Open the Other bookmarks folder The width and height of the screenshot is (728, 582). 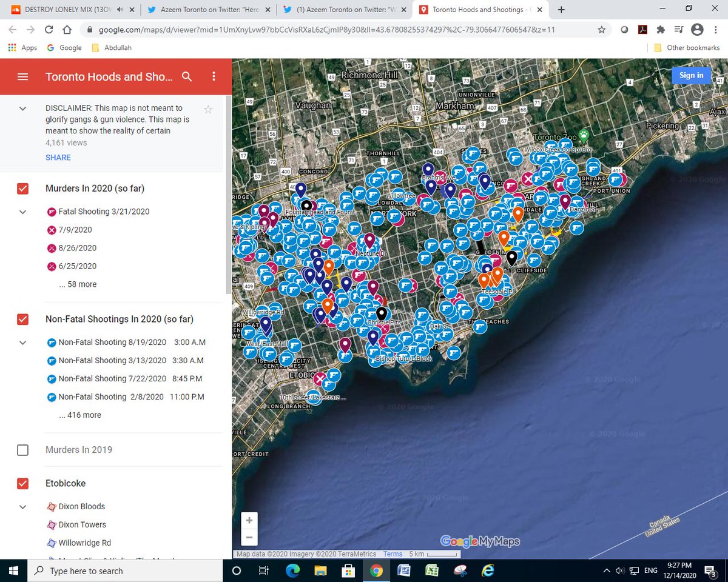[x=687, y=47]
